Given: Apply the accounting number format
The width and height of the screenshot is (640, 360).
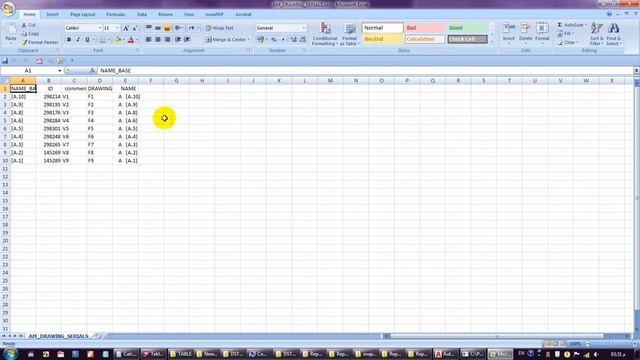Looking at the screenshot, I should point(260,40).
